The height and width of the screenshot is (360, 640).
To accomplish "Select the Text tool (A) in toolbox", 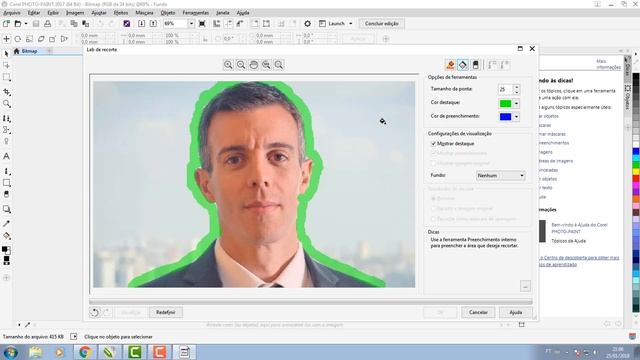I will click(7, 156).
